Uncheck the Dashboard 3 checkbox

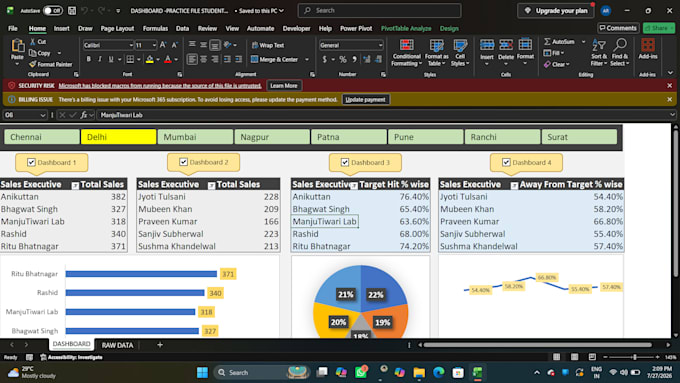[x=345, y=162]
